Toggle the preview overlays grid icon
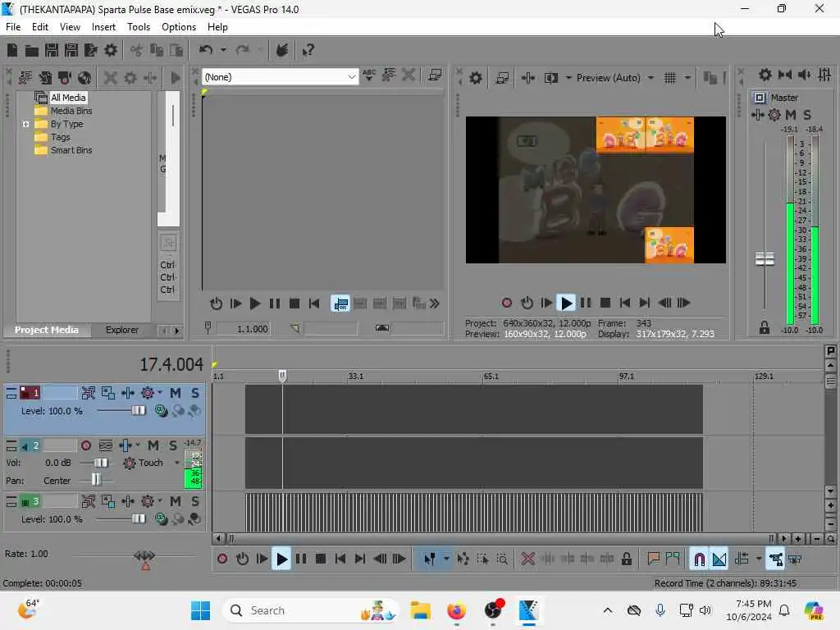 click(x=669, y=78)
